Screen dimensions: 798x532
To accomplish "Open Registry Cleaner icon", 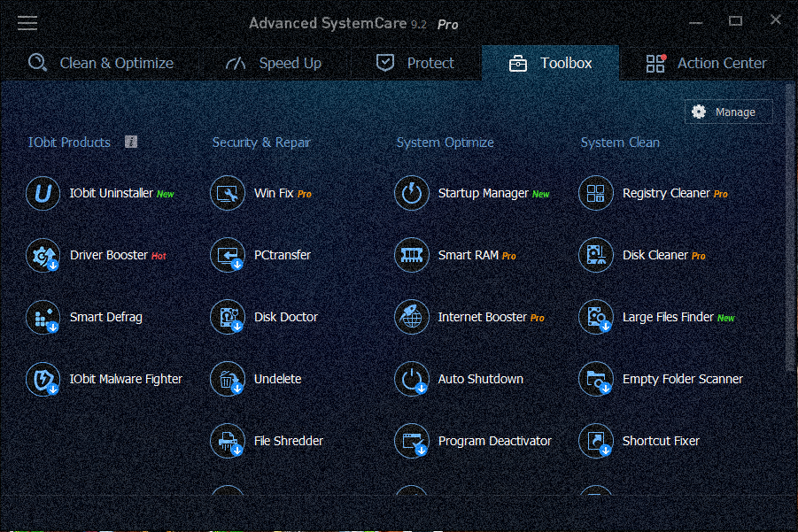I will [x=596, y=193].
